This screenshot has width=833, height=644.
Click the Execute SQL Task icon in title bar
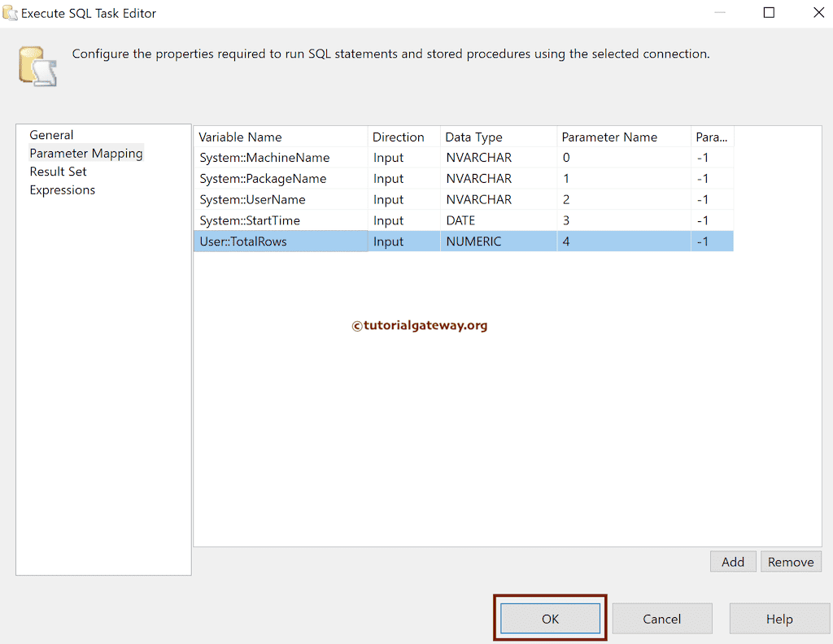click(11, 12)
